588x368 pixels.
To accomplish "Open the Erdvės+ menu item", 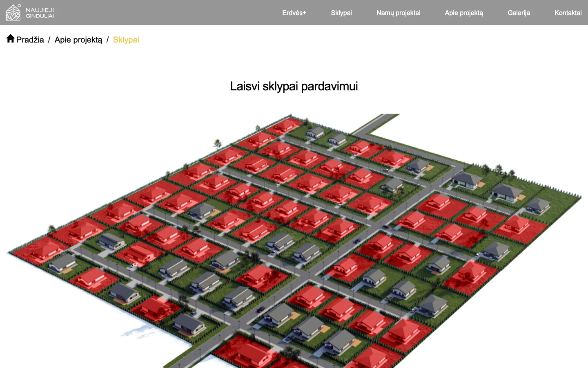I will point(294,13).
